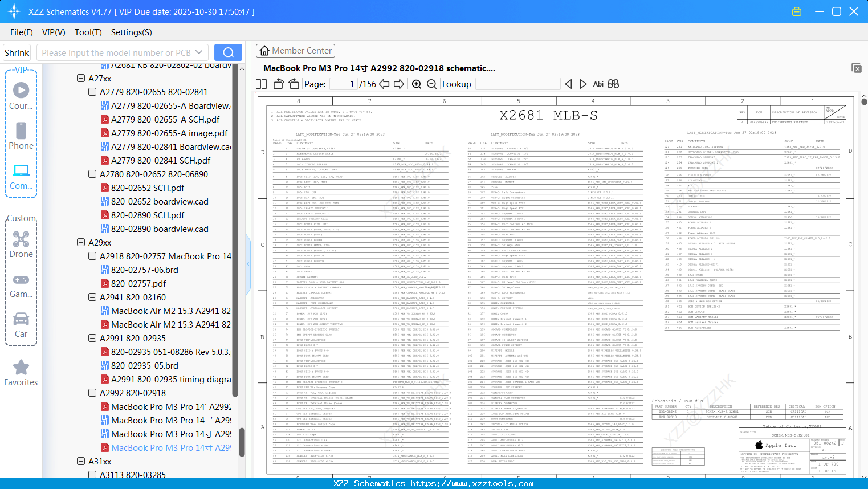The height and width of the screenshot is (489, 868).
Task: Collapse the A2918 820-02757 MacBook Pro node
Action: [92, 256]
